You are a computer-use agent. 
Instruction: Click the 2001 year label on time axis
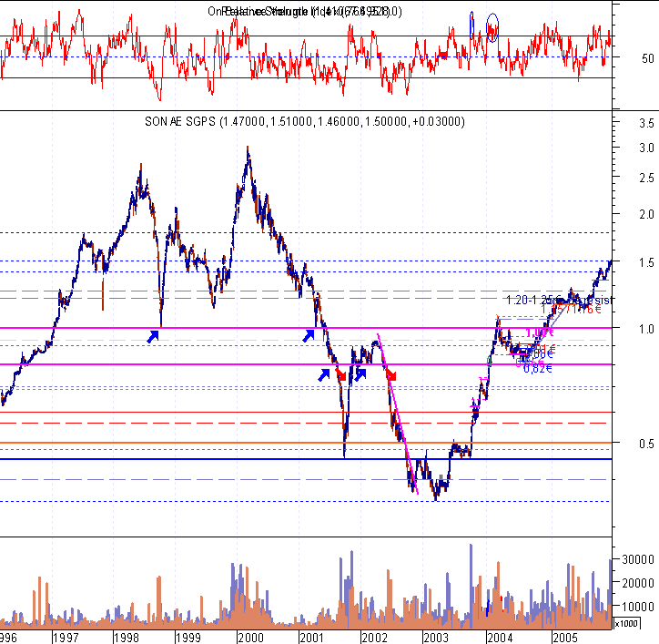[x=312, y=638]
